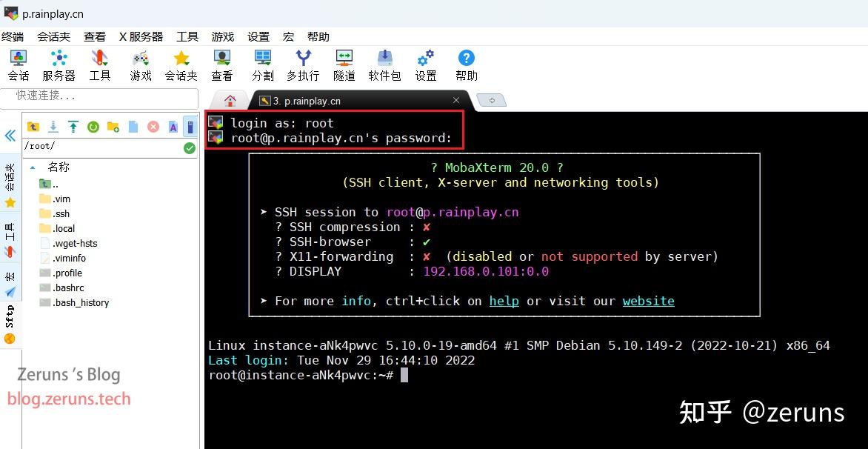Click the SFTP upload files icon
This screenshot has height=449, width=868.
[x=73, y=127]
